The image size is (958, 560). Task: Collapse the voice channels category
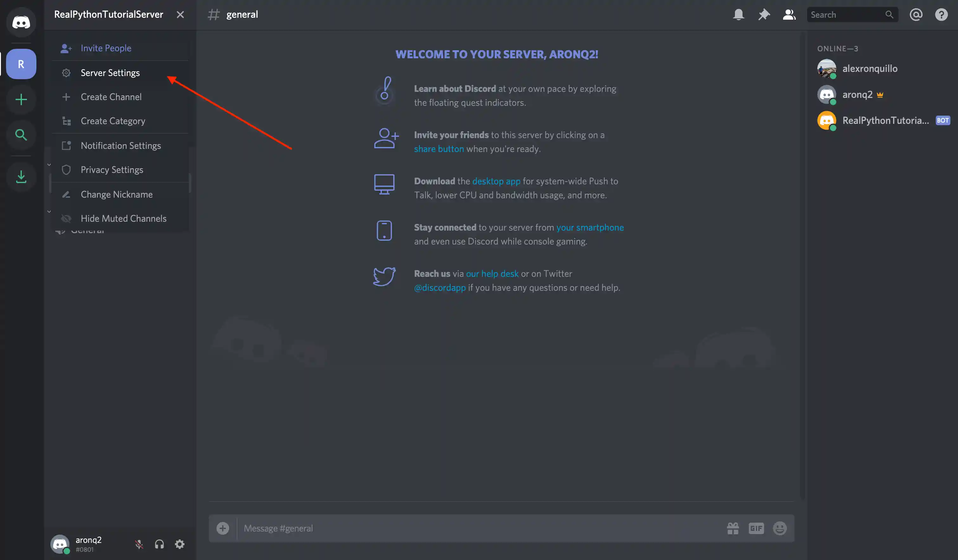(x=49, y=212)
